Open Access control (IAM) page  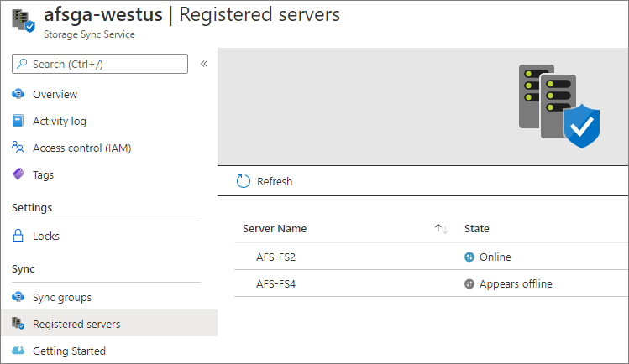click(81, 148)
